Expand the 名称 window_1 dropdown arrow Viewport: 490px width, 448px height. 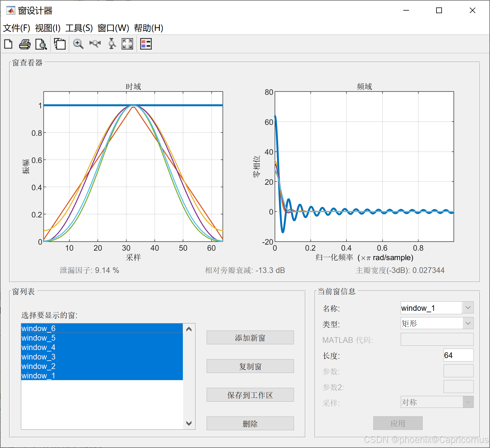pos(468,308)
